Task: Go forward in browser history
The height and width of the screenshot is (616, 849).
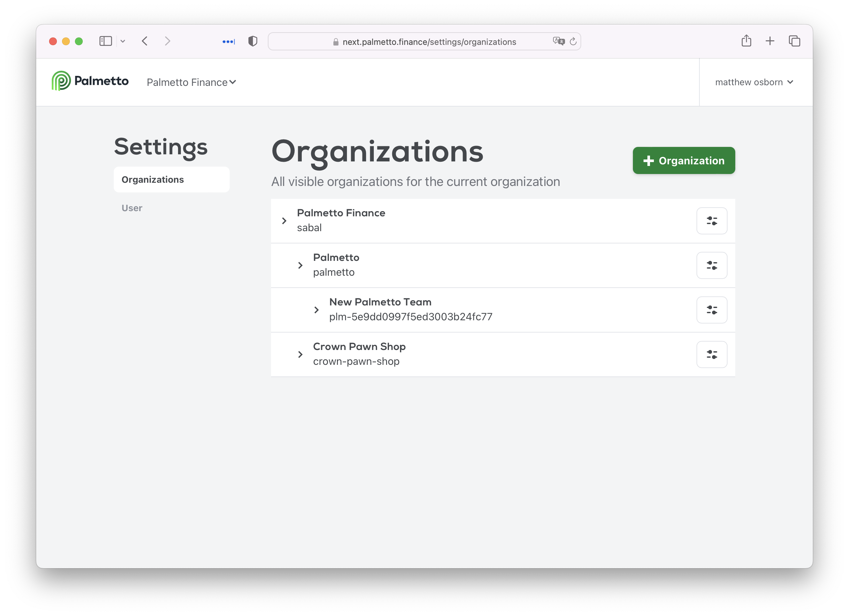Action: pos(167,41)
